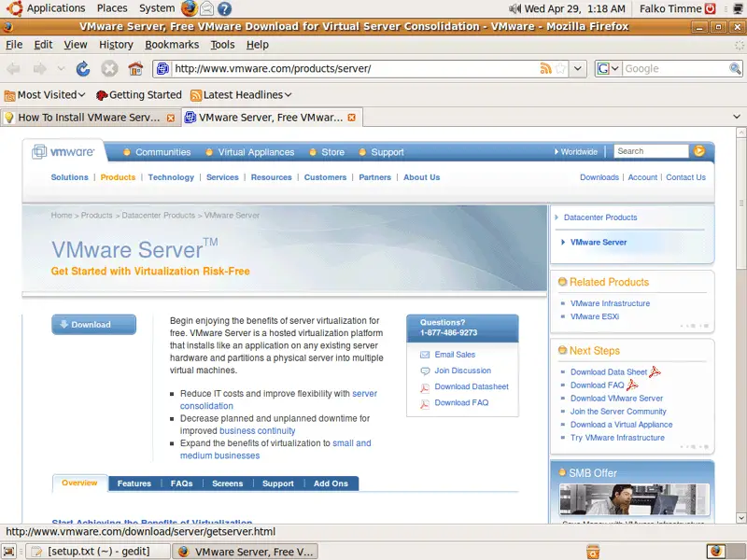Open the Worldwide region selector
Screen dimensions: 747x560
click(576, 151)
